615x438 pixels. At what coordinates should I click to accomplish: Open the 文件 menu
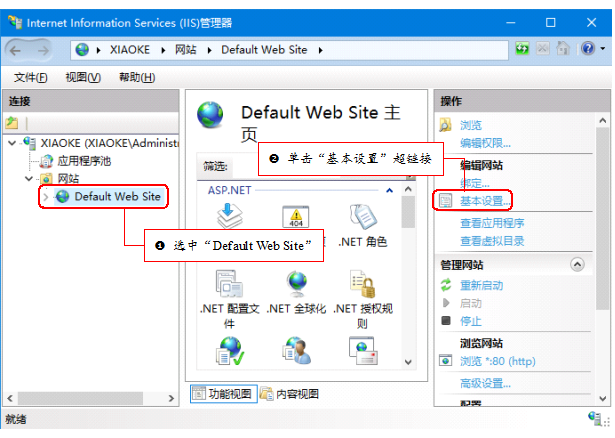(x=31, y=77)
